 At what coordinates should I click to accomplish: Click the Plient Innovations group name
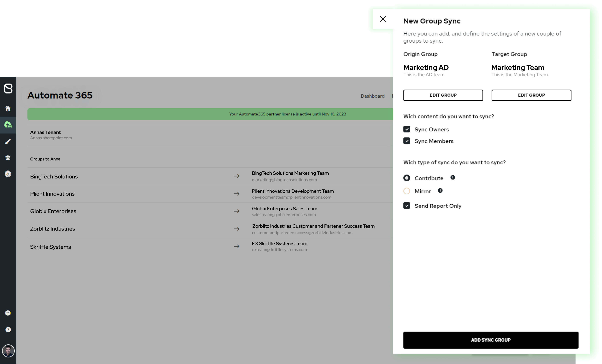52,194
